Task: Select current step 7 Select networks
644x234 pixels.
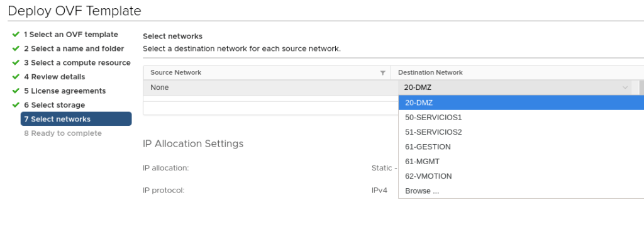Action: (x=76, y=119)
